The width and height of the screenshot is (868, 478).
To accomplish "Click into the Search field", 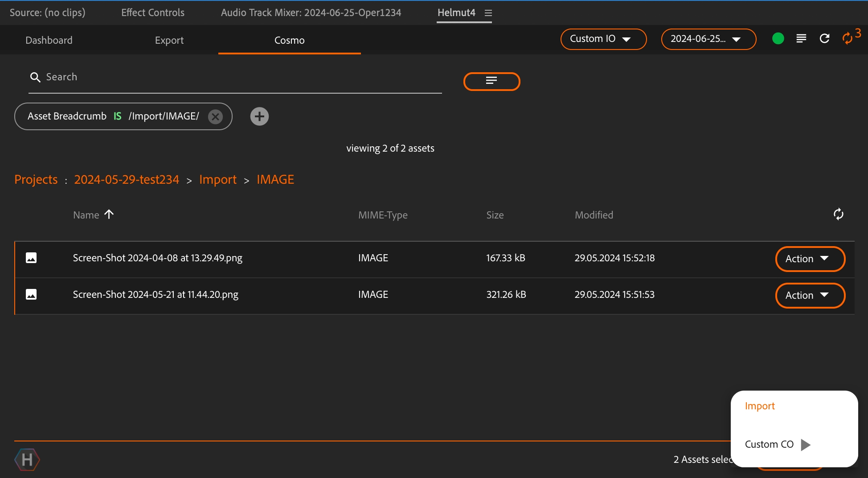I will click(235, 77).
